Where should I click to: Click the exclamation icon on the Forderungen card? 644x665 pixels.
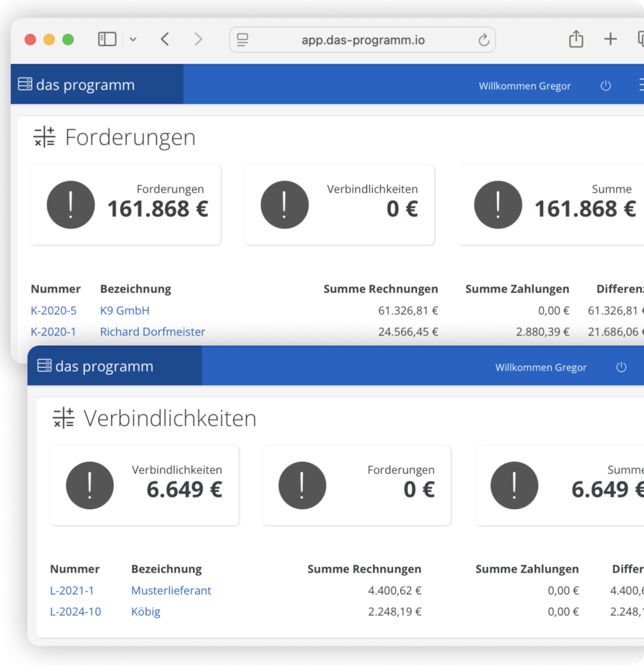pyautogui.click(x=71, y=205)
